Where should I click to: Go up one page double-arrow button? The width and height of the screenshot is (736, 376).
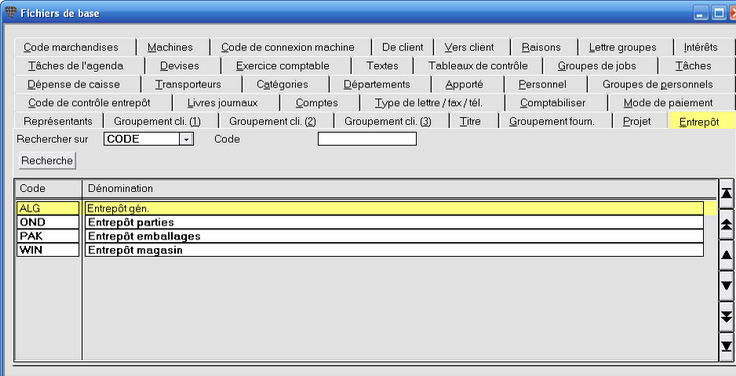coord(727,224)
